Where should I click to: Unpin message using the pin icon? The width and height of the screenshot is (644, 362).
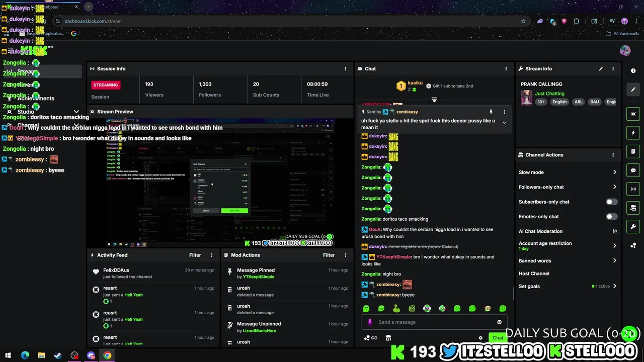[491, 112]
